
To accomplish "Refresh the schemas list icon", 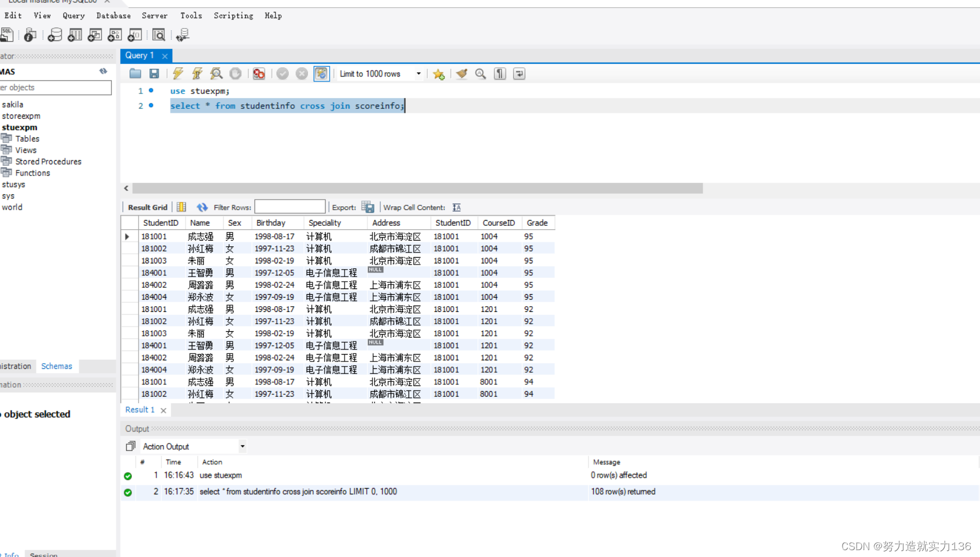I will (x=103, y=71).
